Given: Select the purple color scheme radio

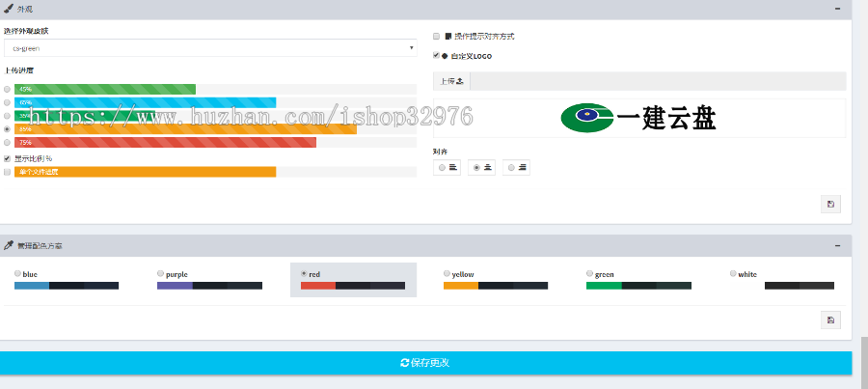Looking at the screenshot, I should (160, 273).
